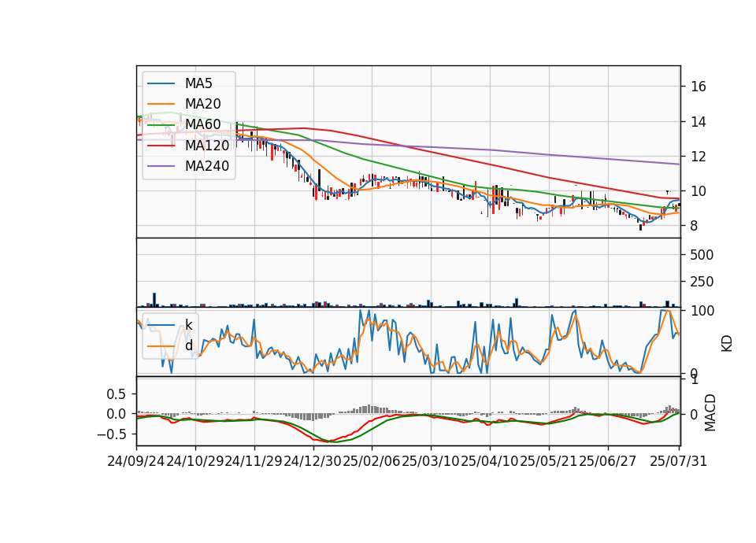Image resolution: width=756 pixels, height=543 pixels.
Task: Click the orange MA20 legend line swatch
Action: (x=161, y=104)
